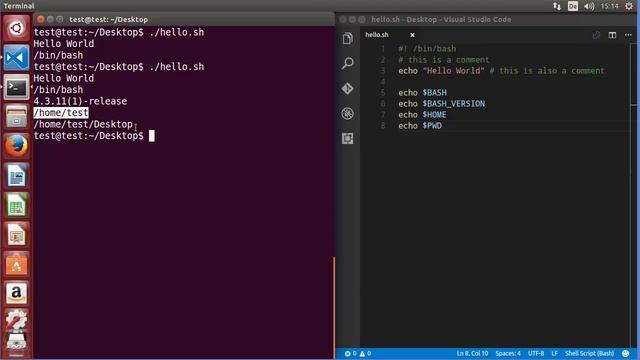Open the keyboard layout indicator menu
Viewport: 640px width, 360px height.
pos(573,6)
